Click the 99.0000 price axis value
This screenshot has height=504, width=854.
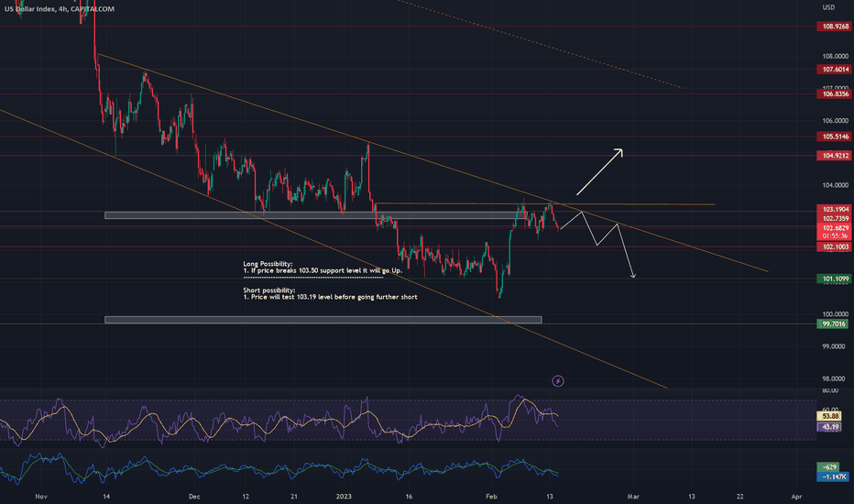(835, 346)
